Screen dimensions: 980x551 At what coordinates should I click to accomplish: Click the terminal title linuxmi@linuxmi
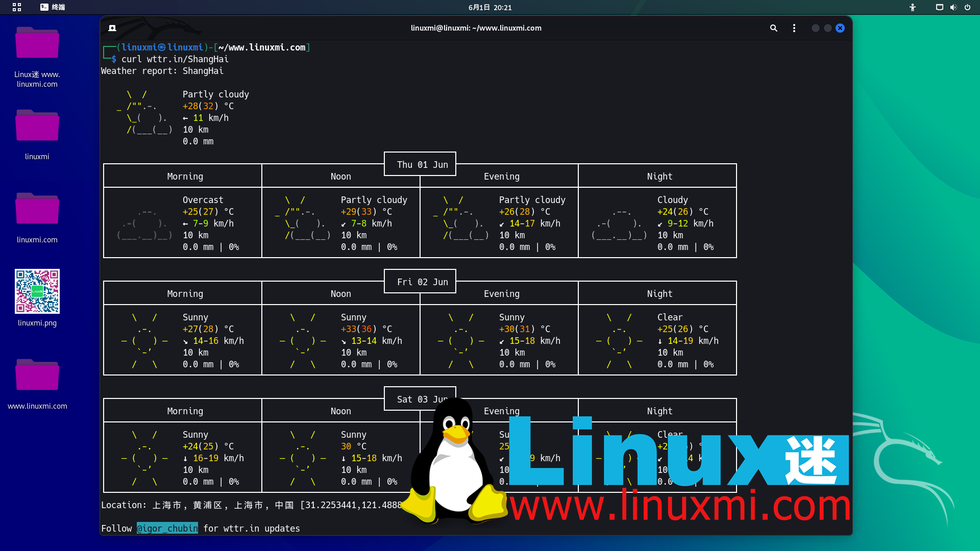[476, 28]
